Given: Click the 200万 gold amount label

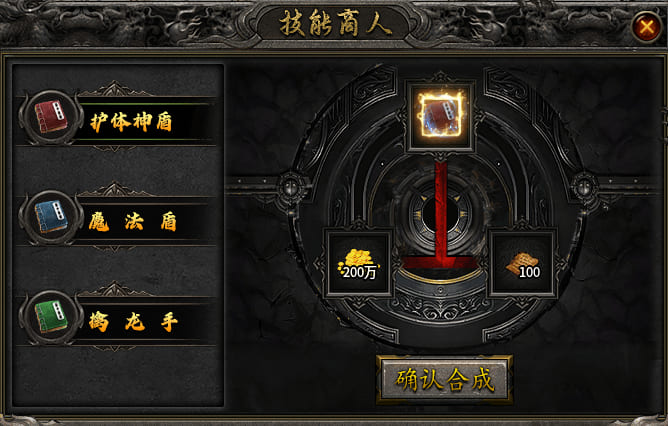Looking at the screenshot, I should 360,272.
